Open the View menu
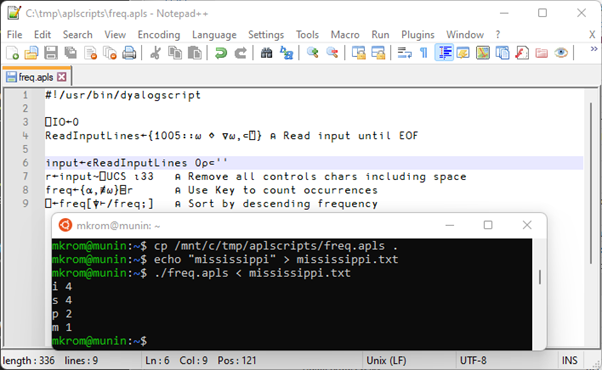 (115, 35)
